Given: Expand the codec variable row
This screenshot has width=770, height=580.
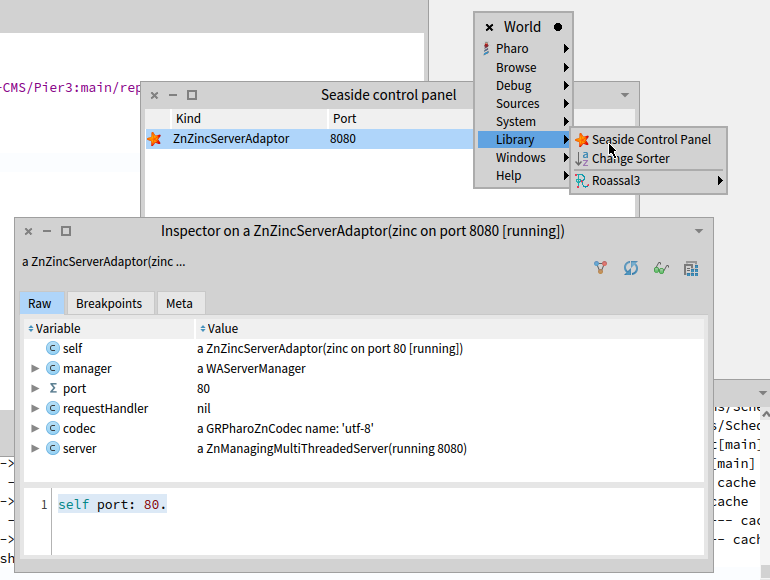Looking at the screenshot, I should pos(35,428).
